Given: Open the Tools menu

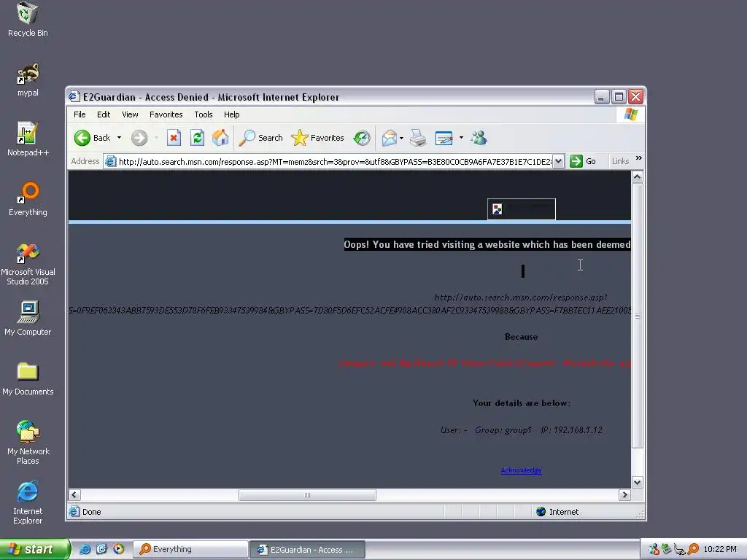Looking at the screenshot, I should coord(204,114).
